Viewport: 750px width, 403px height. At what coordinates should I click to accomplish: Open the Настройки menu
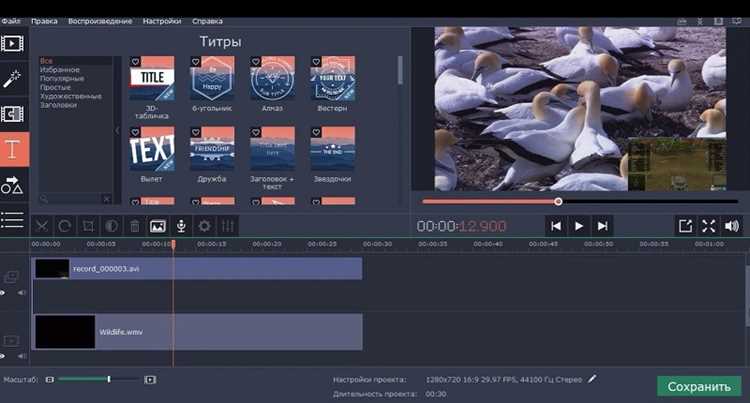tap(162, 21)
